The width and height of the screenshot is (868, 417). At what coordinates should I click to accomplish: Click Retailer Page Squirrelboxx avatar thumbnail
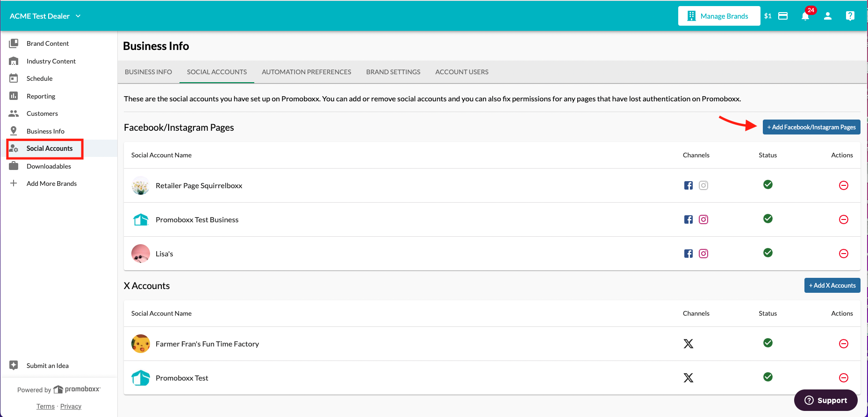(141, 185)
